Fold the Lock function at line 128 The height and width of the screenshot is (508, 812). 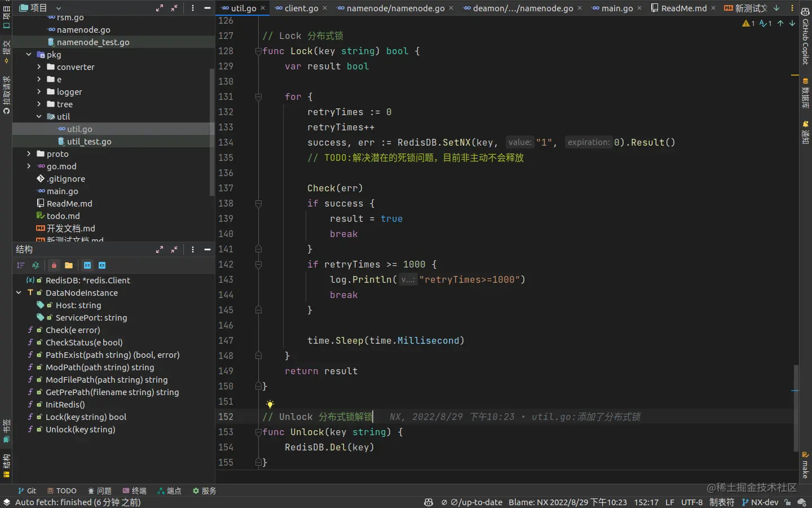click(258, 51)
